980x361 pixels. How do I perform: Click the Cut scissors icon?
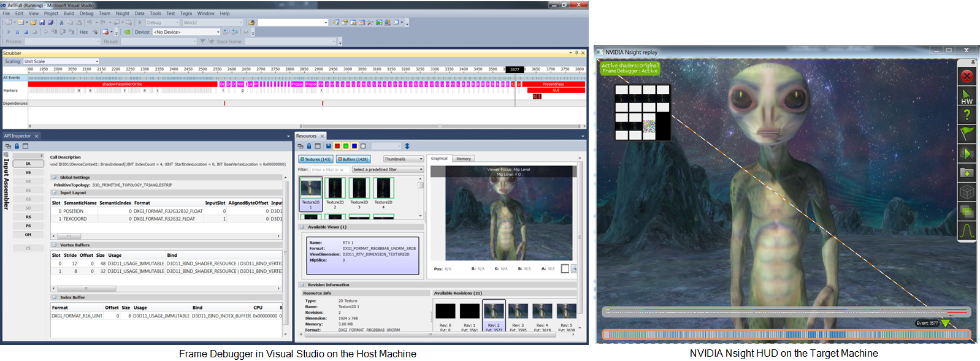click(x=61, y=22)
